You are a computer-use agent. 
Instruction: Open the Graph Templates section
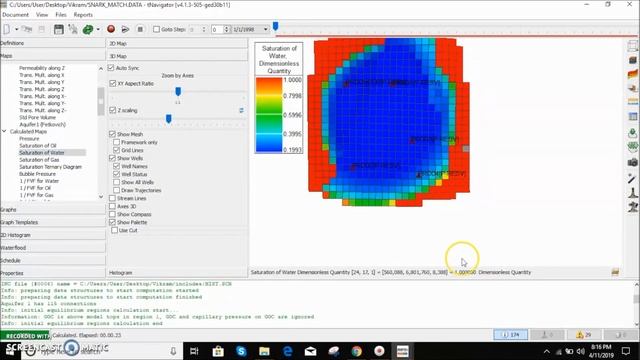tap(53, 222)
